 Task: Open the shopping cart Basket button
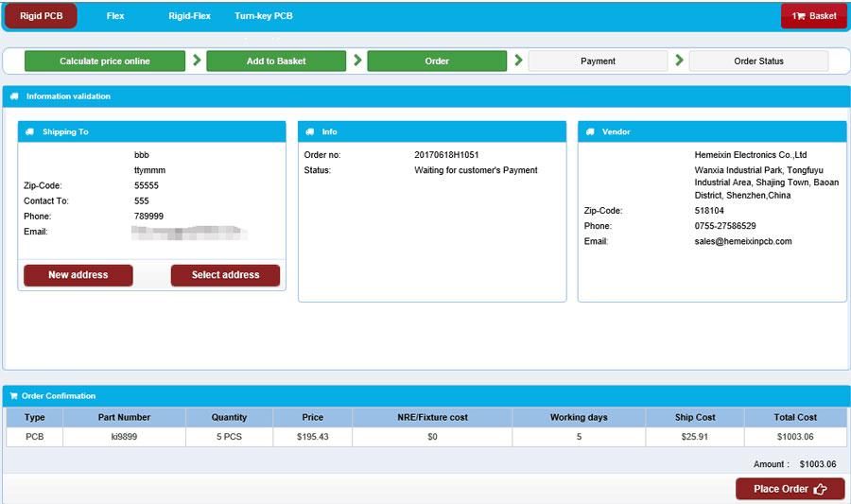813,16
